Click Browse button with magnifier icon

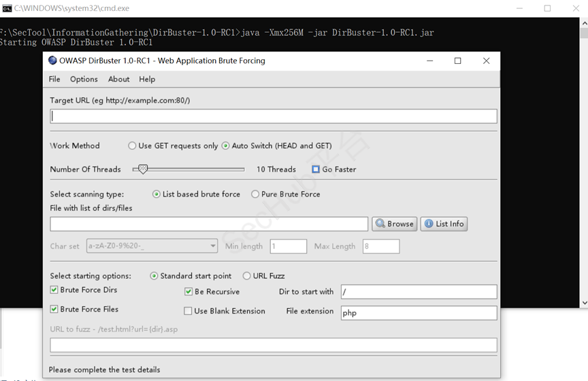394,224
